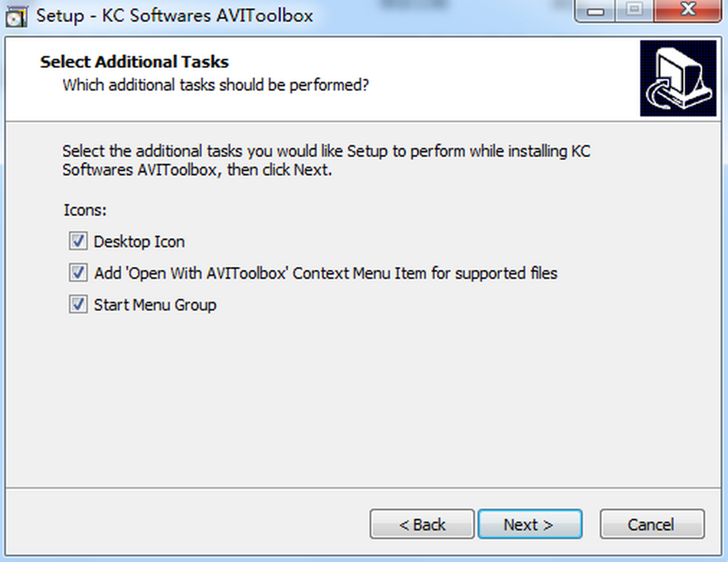Image resolution: width=728 pixels, height=562 pixels.
Task: Disable the Start Menu Group checkbox
Action: click(x=77, y=304)
